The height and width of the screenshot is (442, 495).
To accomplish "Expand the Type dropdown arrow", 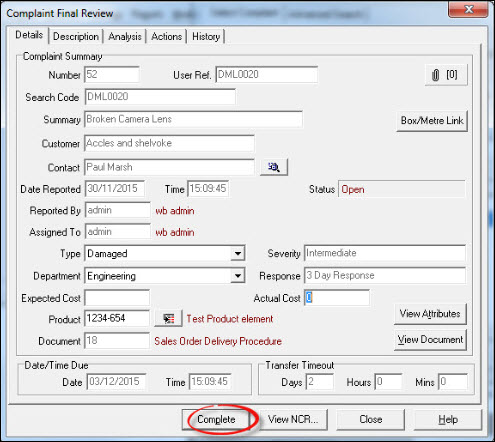I will 238,254.
